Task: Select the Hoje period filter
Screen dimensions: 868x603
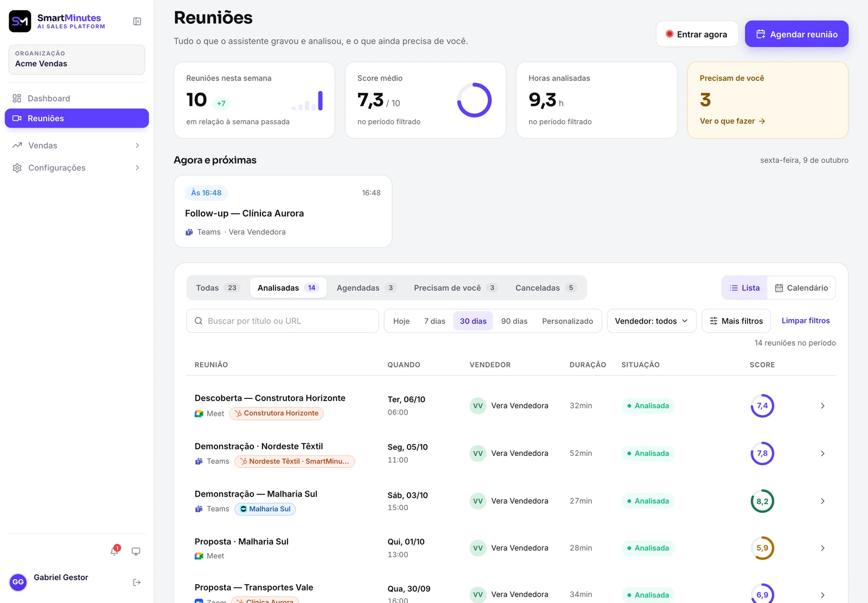Action: (x=401, y=321)
